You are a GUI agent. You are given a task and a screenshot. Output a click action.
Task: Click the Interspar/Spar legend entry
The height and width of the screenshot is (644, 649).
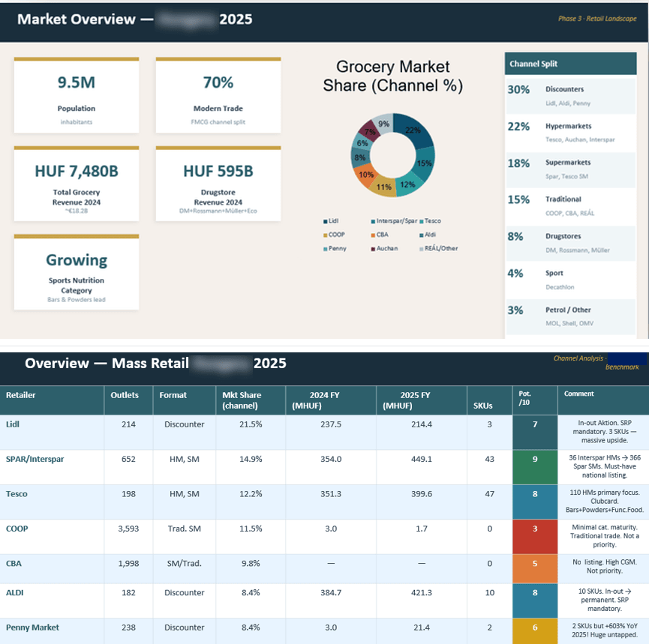[x=395, y=221]
